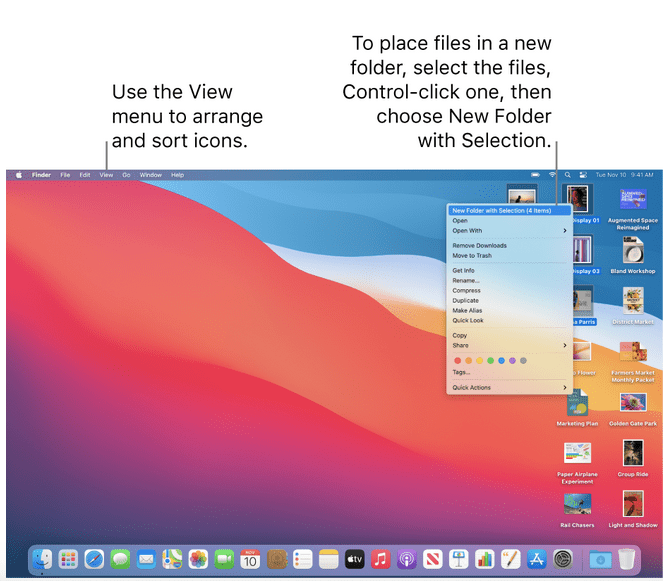Image resolution: width=663 pixels, height=581 pixels.
Task: Open Messages app in the Dock
Action: point(120,560)
